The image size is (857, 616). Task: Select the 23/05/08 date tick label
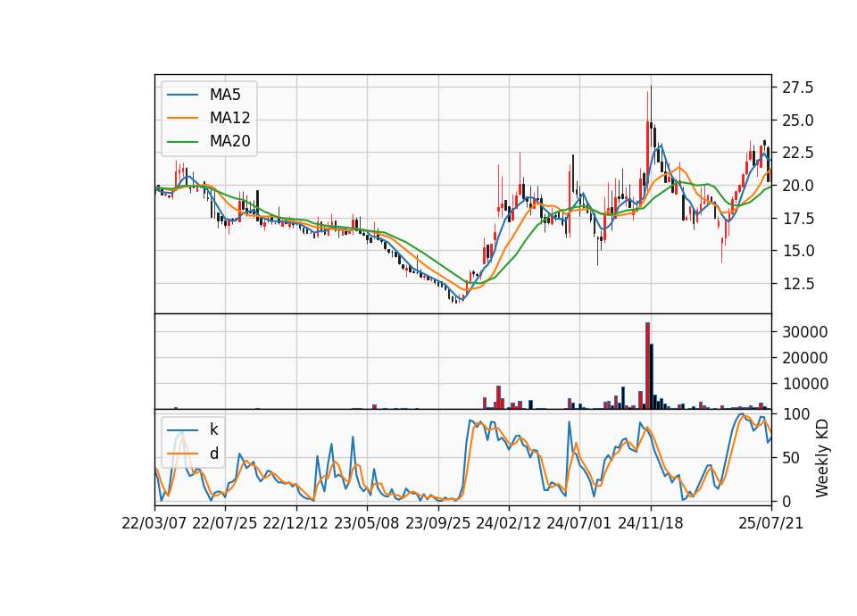click(366, 523)
